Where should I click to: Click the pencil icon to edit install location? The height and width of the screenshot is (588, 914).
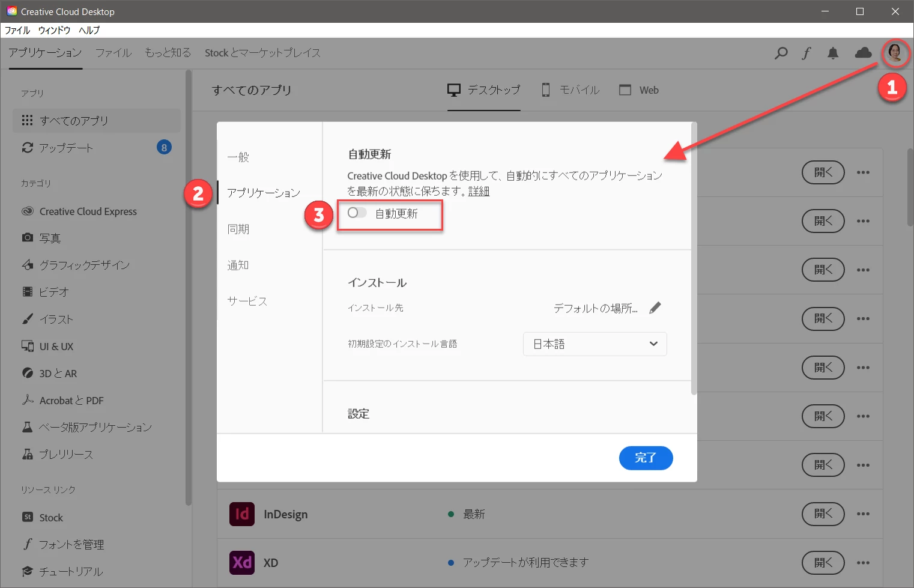tap(655, 308)
